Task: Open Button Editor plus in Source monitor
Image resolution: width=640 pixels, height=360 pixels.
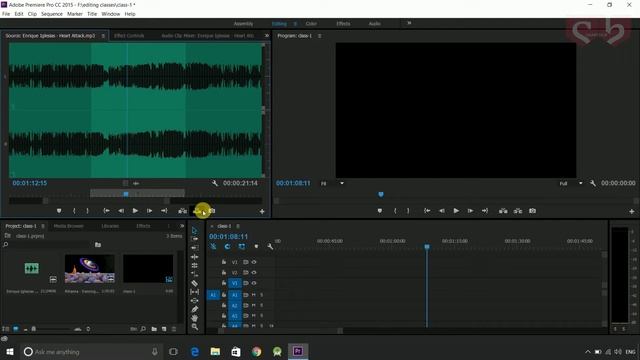Action: click(262, 211)
